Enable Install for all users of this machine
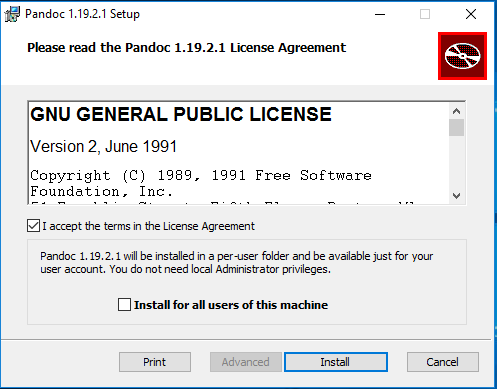Image resolution: width=497 pixels, height=389 pixels. [x=124, y=305]
